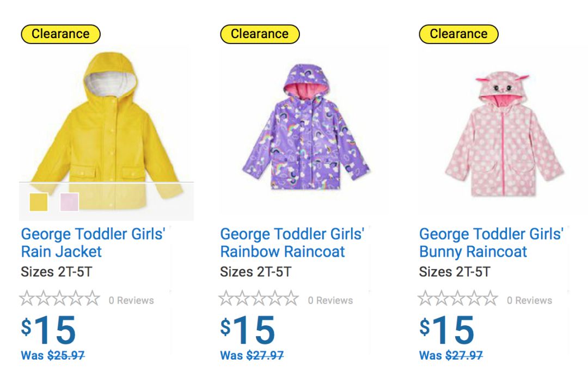Click the Clearance badge on Rainbow Raincoat
This screenshot has height=383, width=588.
[260, 34]
